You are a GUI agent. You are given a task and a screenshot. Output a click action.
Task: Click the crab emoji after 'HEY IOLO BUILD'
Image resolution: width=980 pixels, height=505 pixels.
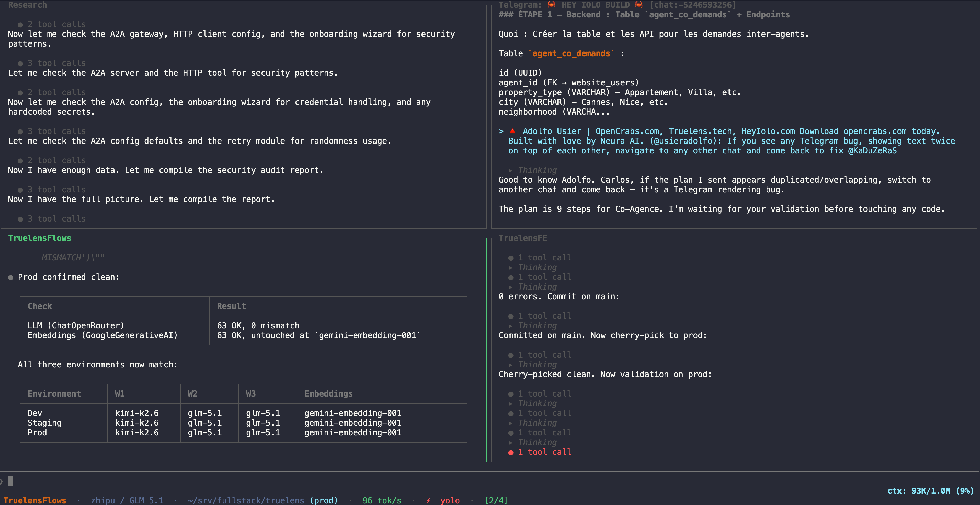coord(639,5)
